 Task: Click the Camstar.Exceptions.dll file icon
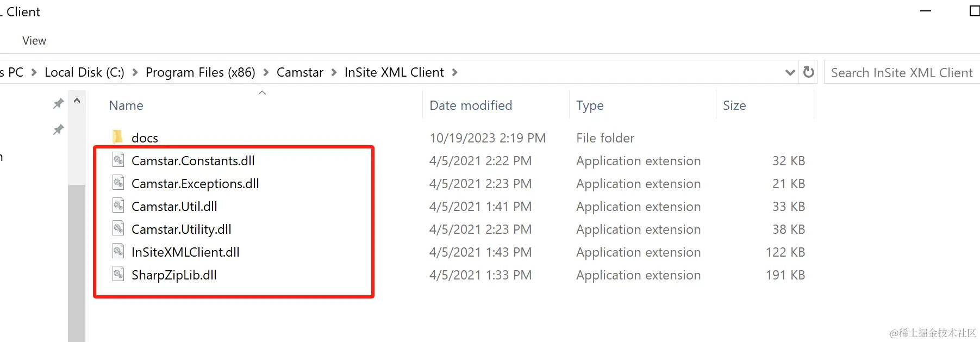pos(118,183)
